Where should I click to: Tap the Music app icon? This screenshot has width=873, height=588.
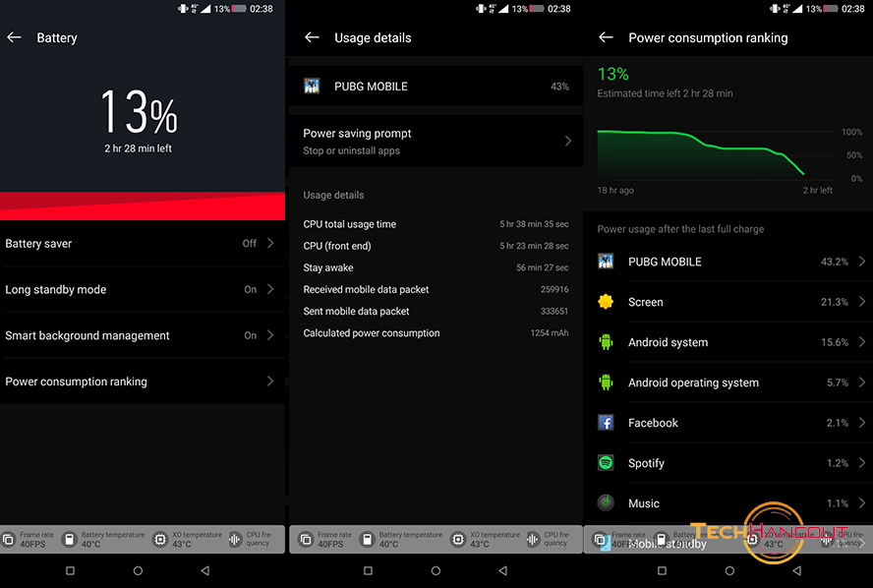tap(606, 502)
